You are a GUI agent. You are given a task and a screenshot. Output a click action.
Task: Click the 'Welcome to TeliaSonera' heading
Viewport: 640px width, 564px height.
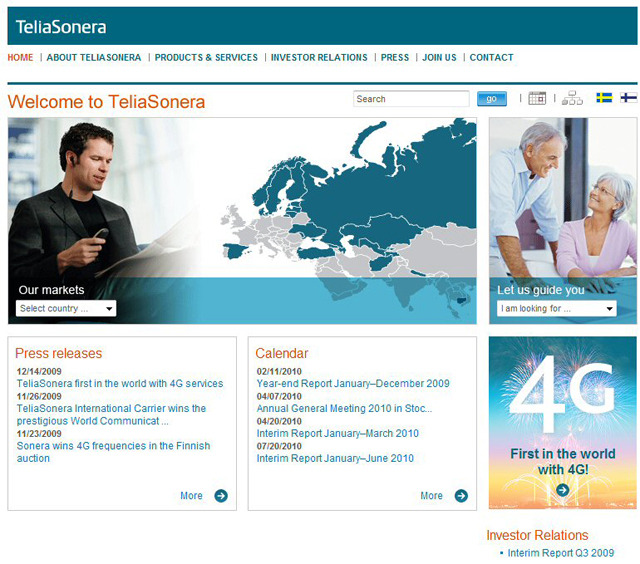(106, 102)
